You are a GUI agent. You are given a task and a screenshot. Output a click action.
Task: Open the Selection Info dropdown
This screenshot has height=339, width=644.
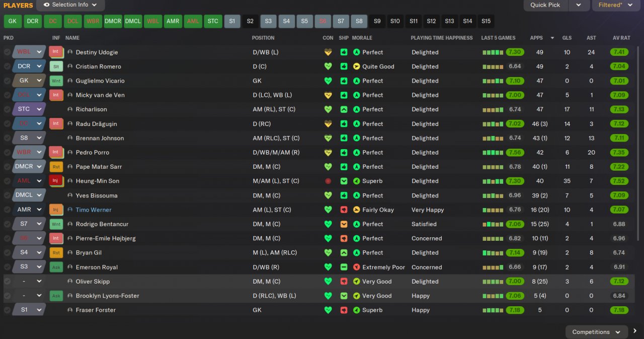(70, 5)
